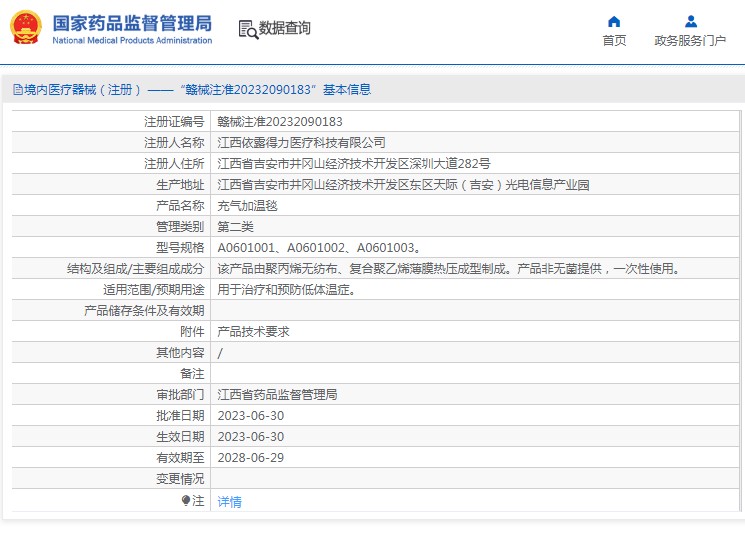
Task: Select the 管理类别 label
Action: click(180, 227)
